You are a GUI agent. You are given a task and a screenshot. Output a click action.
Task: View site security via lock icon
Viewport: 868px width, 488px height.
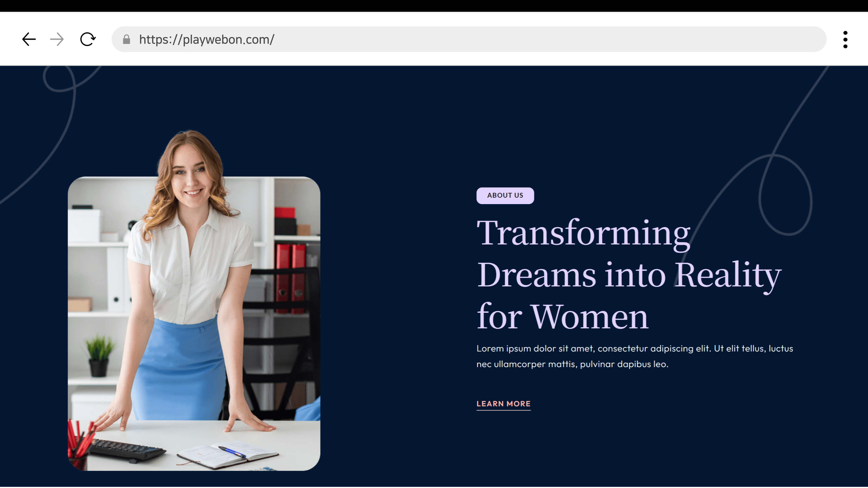(x=126, y=39)
